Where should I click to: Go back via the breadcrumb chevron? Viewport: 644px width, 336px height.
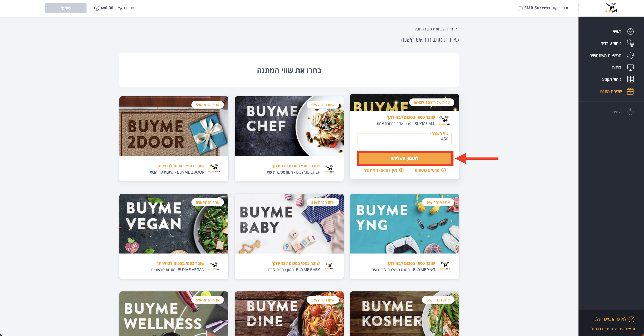coord(456,29)
